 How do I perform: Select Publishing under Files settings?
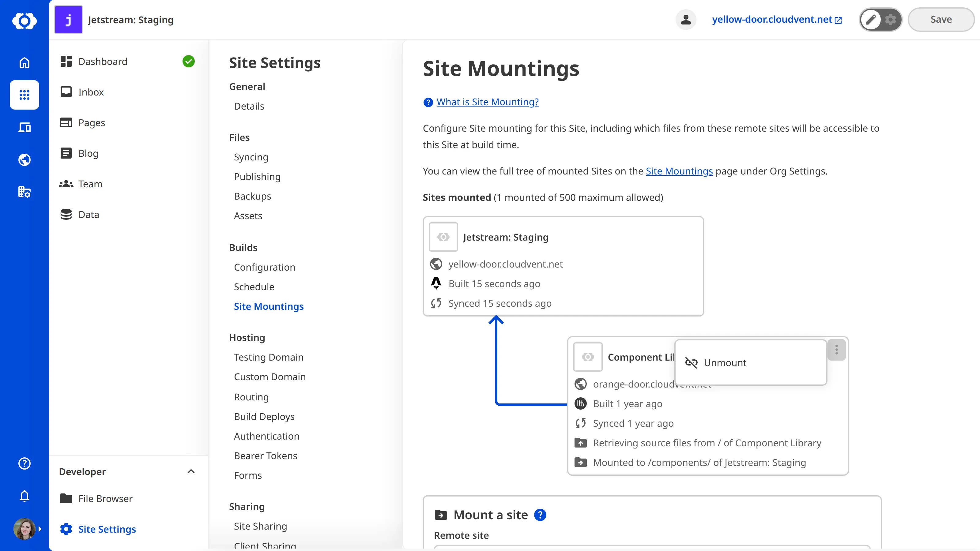pos(257,177)
